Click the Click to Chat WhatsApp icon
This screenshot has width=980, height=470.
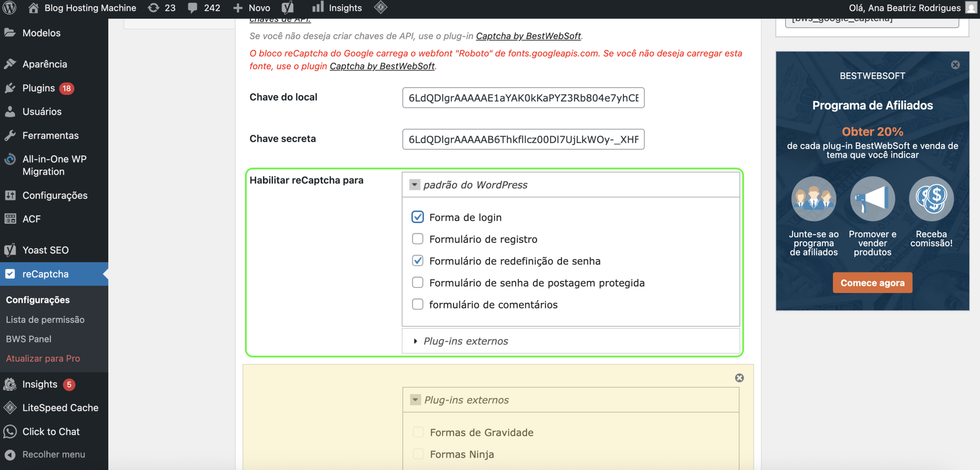[10, 432]
